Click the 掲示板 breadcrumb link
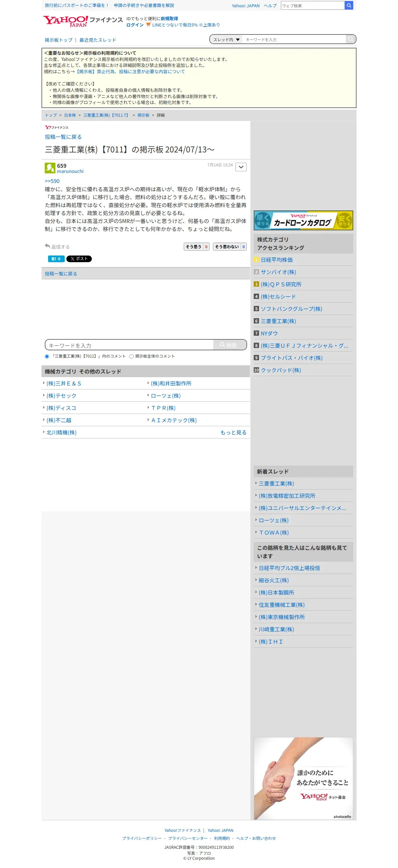 pyautogui.click(x=143, y=115)
